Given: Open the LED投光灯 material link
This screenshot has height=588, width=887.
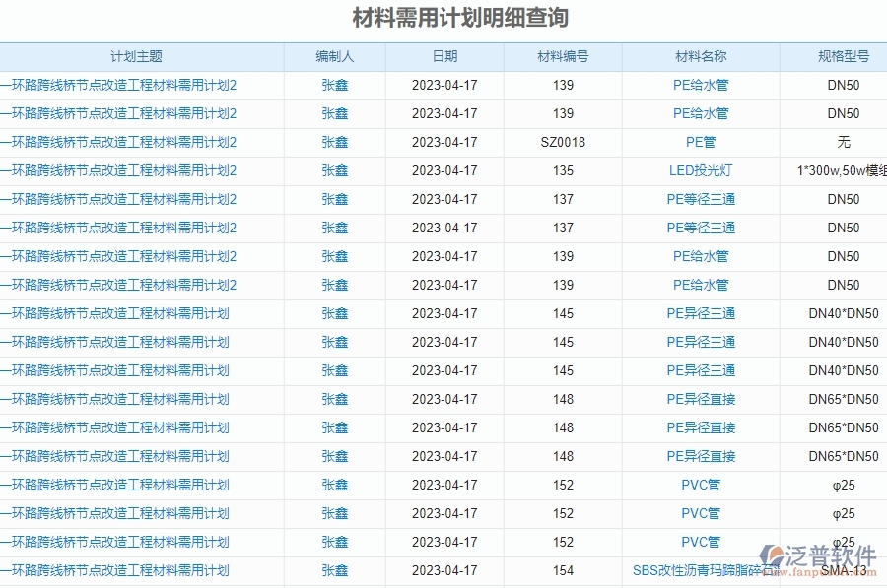Looking at the screenshot, I should [x=700, y=170].
